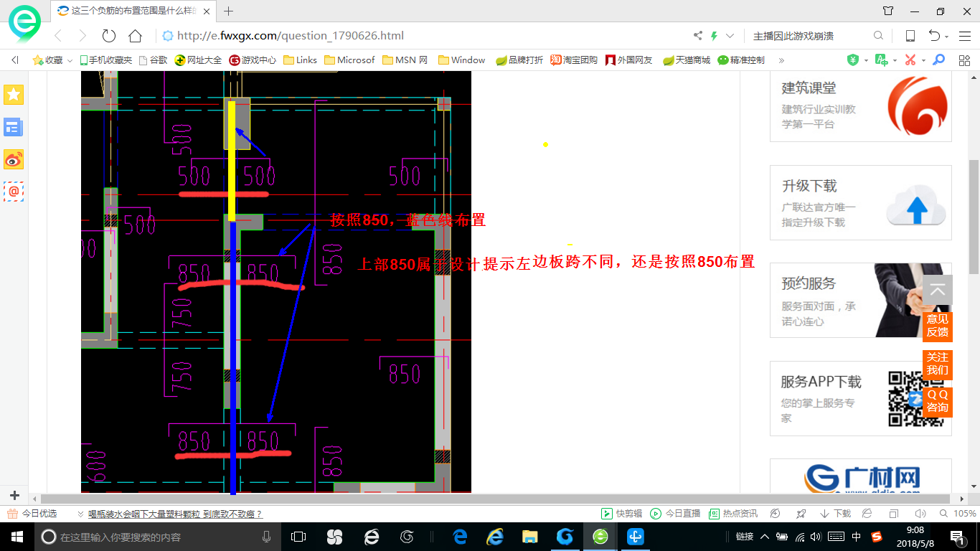Click the 今日优选 status bar item
Image resolution: width=980 pixels, height=551 pixels.
[32, 514]
